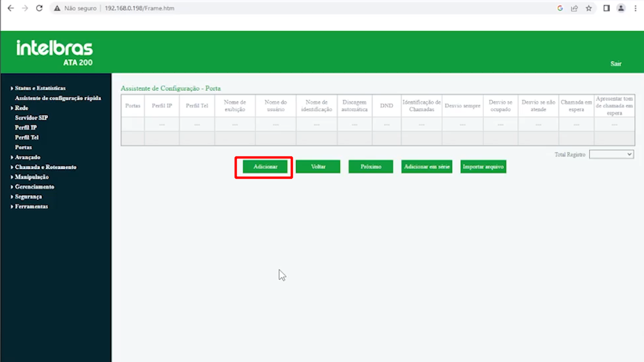644x362 pixels.
Task: Open the Total Registro dropdown
Action: 611,155
